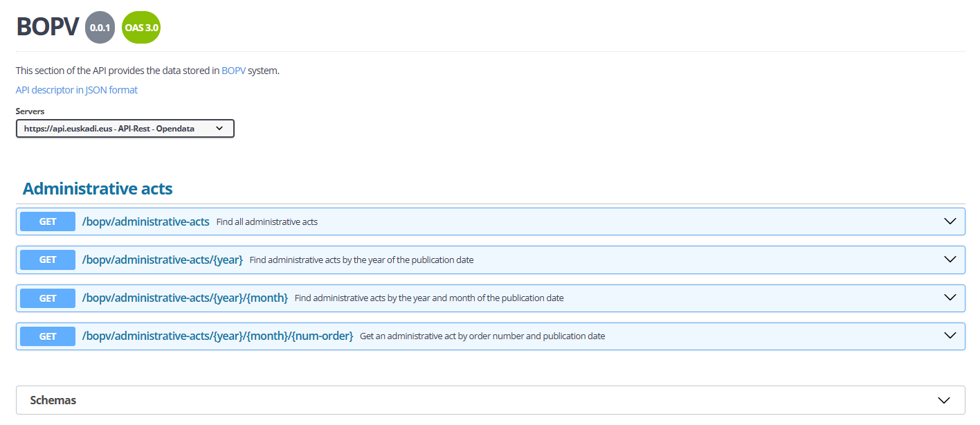Click /bopv/administrative-acts/{year}/{month} path text
Image resolution: width=980 pixels, height=425 pixels.
click(x=185, y=298)
